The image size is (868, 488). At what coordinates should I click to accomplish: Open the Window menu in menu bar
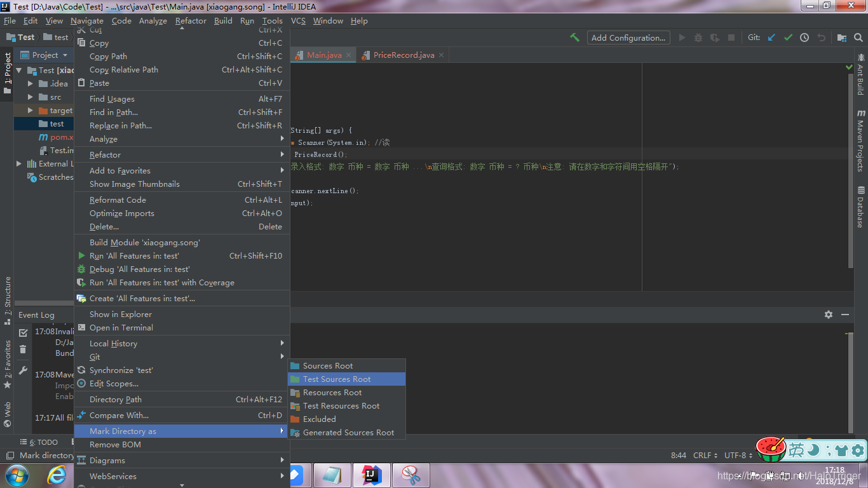click(x=328, y=21)
